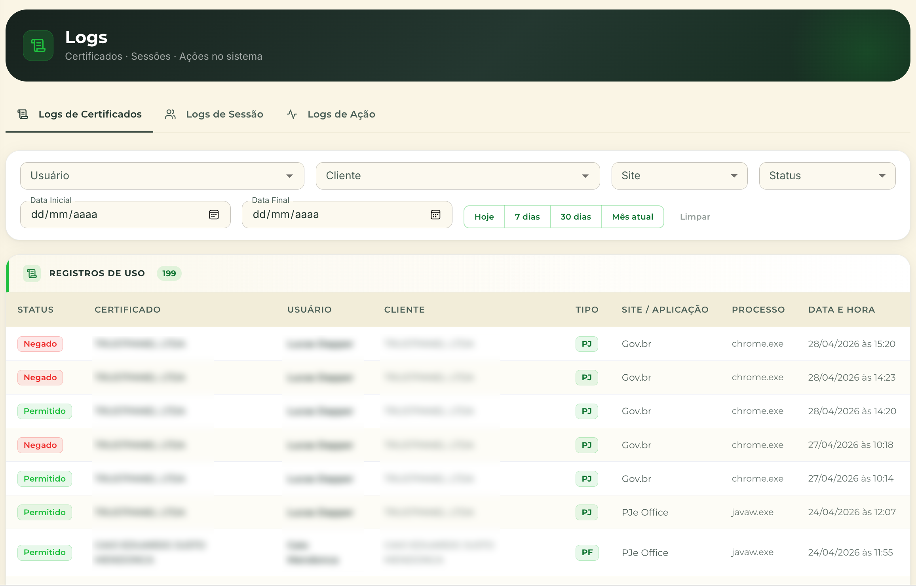
Task: Click the green Logs scroll icon in header
Action: click(38, 46)
